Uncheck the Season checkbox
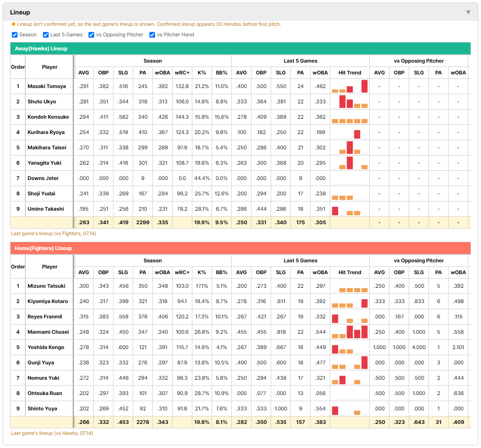The image size is (481, 448). click(15, 35)
